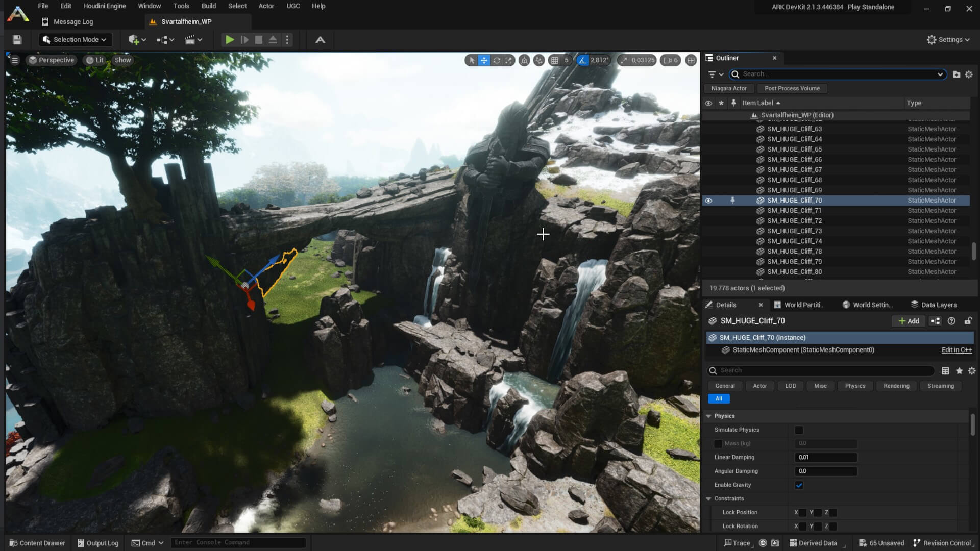Open the outliner filter options dropdown

click(714, 74)
